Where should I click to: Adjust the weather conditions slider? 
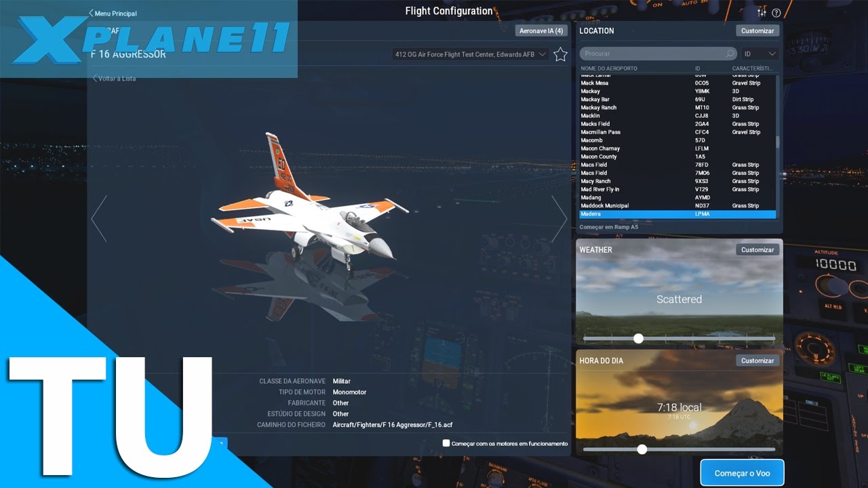pos(638,338)
